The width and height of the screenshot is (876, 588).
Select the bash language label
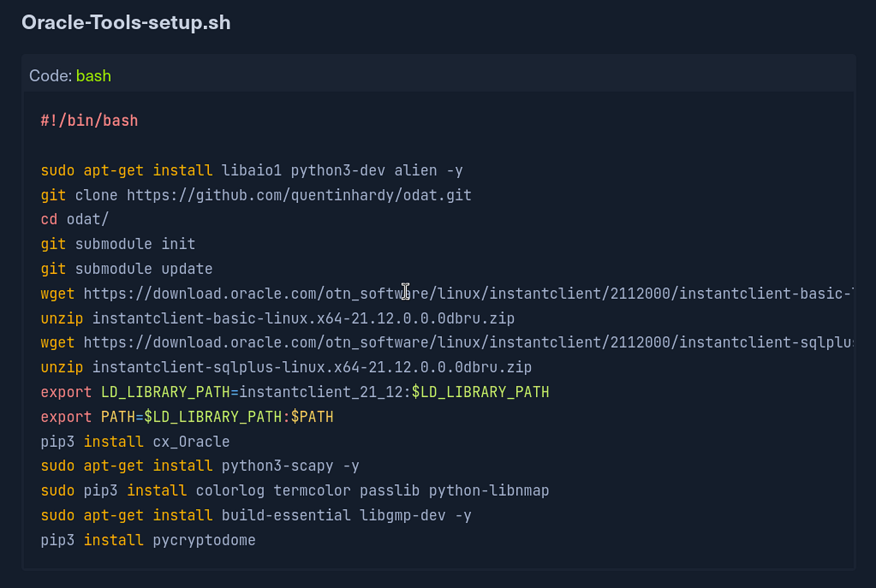(x=94, y=75)
